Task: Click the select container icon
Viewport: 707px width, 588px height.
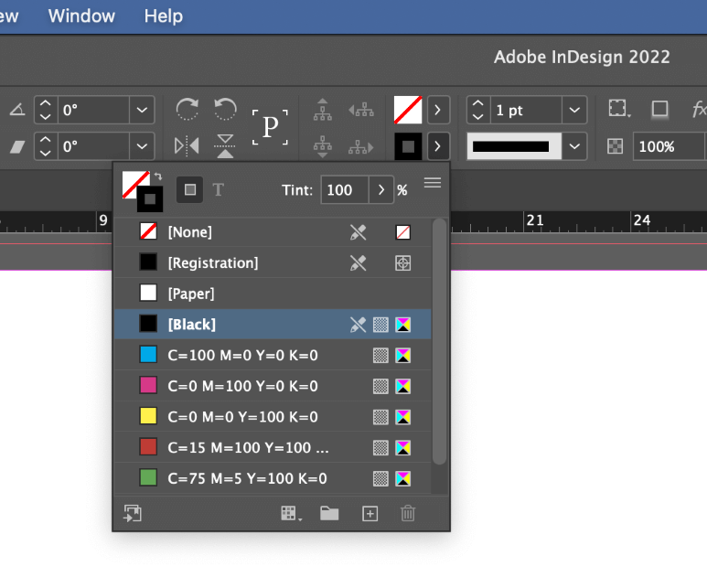Action: pos(322,110)
